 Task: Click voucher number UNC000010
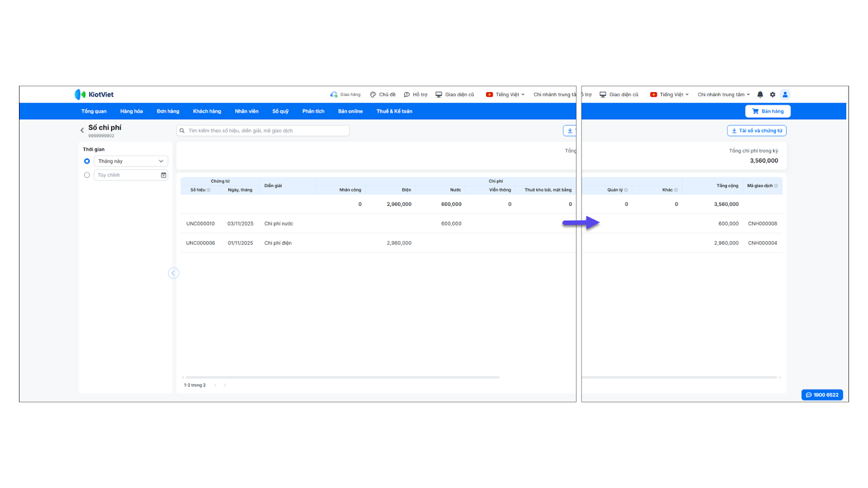pyautogui.click(x=201, y=223)
